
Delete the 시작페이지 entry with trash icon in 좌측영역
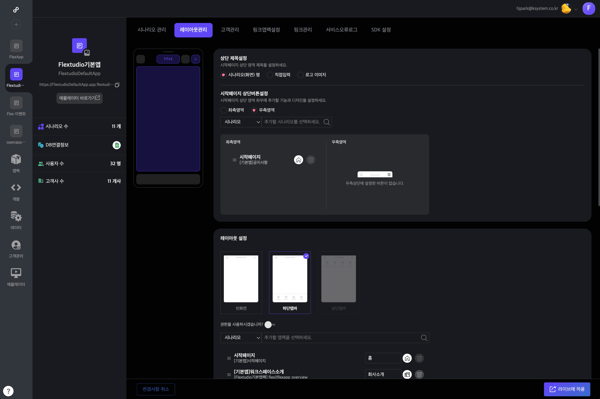311,160
